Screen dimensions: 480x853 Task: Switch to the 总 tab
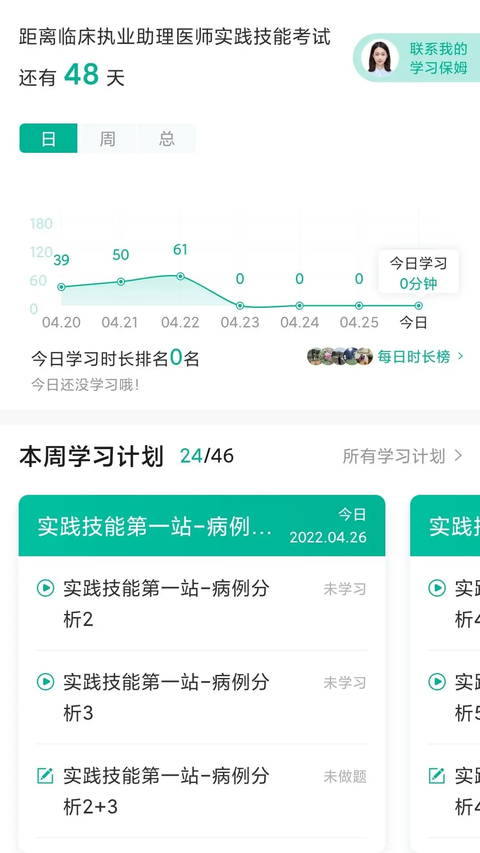tap(167, 138)
